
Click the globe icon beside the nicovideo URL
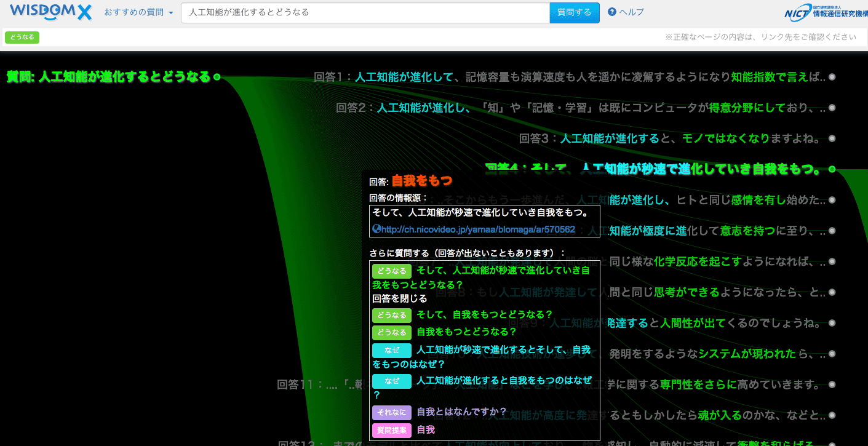pyautogui.click(x=376, y=229)
